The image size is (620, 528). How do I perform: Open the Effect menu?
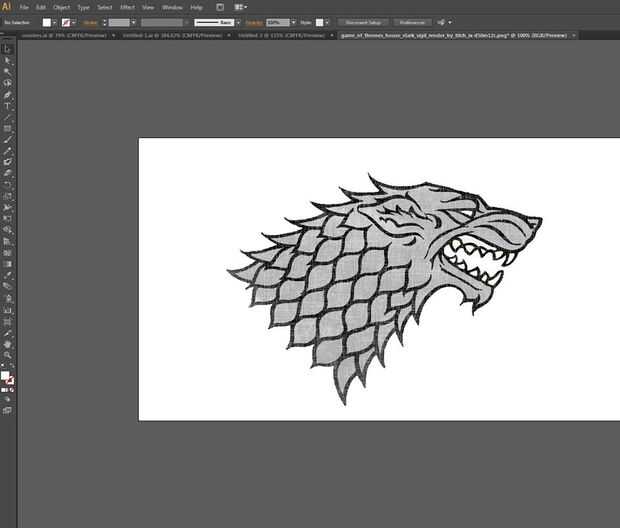[127, 7]
